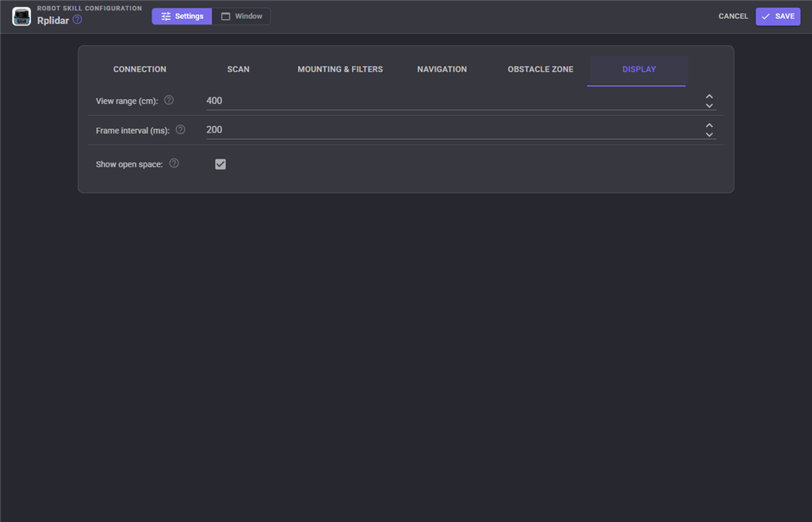The image size is (812, 522).
Task: Save the Rplidar configuration
Action: (x=778, y=17)
